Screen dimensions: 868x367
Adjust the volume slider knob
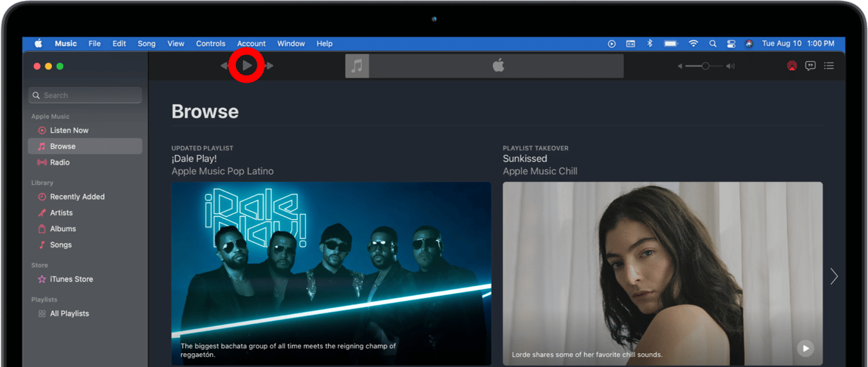(x=705, y=66)
